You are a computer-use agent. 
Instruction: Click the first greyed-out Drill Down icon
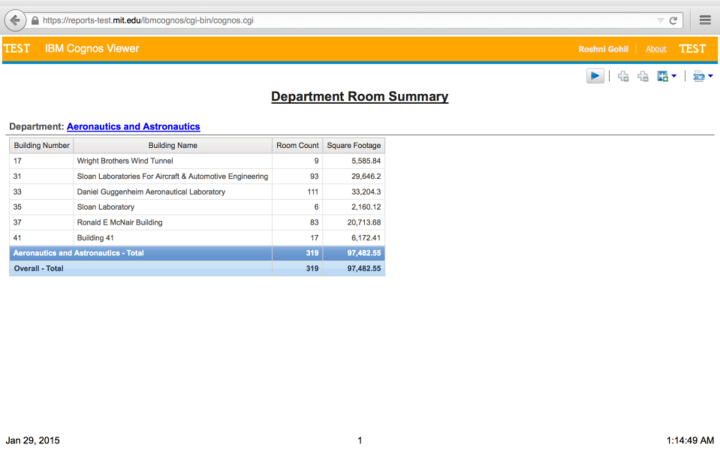tap(623, 76)
